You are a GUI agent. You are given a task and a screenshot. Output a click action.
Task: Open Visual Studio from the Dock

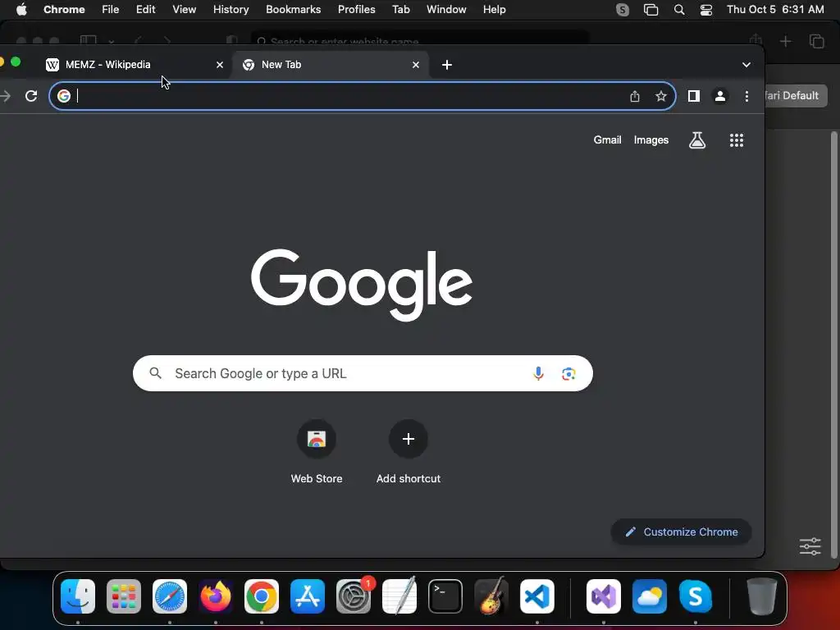pyautogui.click(x=604, y=596)
